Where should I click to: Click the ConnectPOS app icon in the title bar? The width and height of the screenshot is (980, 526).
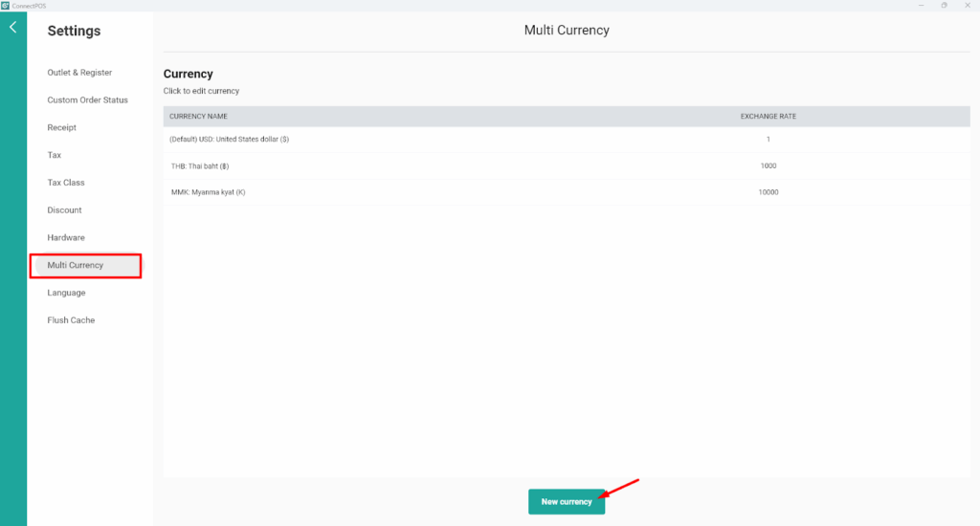coord(6,5)
